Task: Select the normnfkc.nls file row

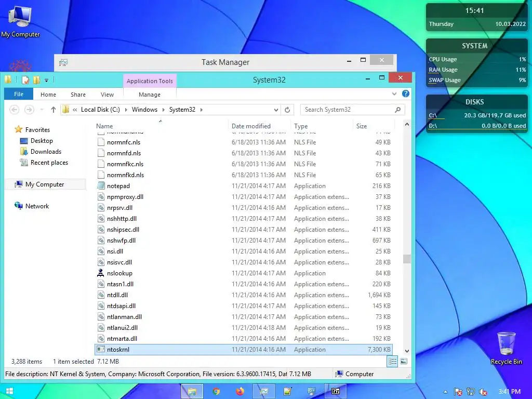Action: coord(244,164)
